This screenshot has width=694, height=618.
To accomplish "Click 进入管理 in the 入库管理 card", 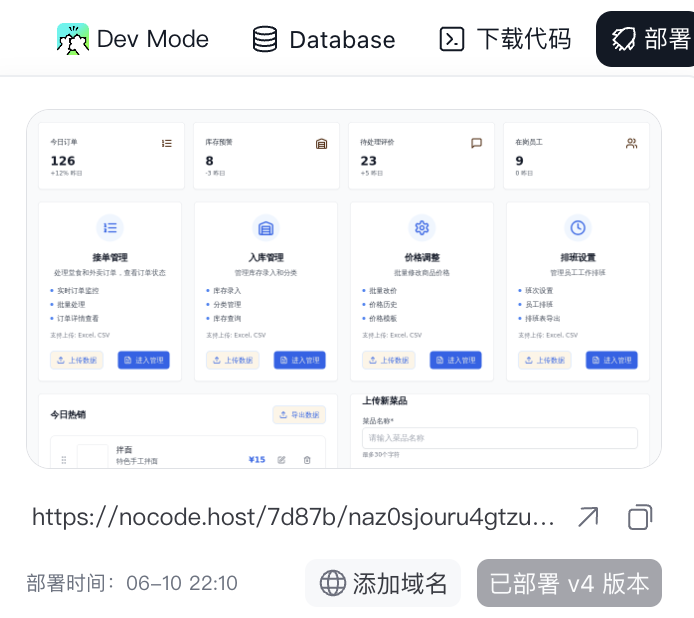I will click(x=300, y=360).
